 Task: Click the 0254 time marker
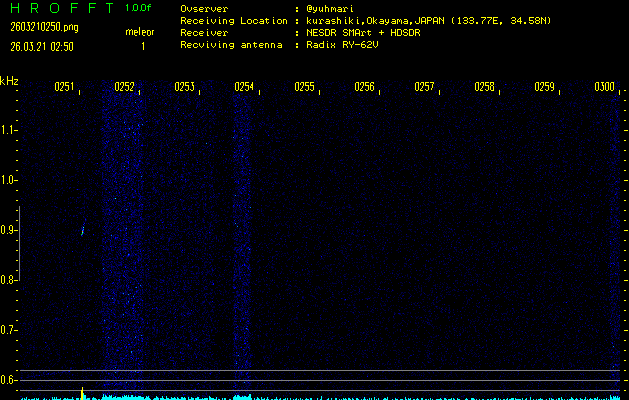244,87
